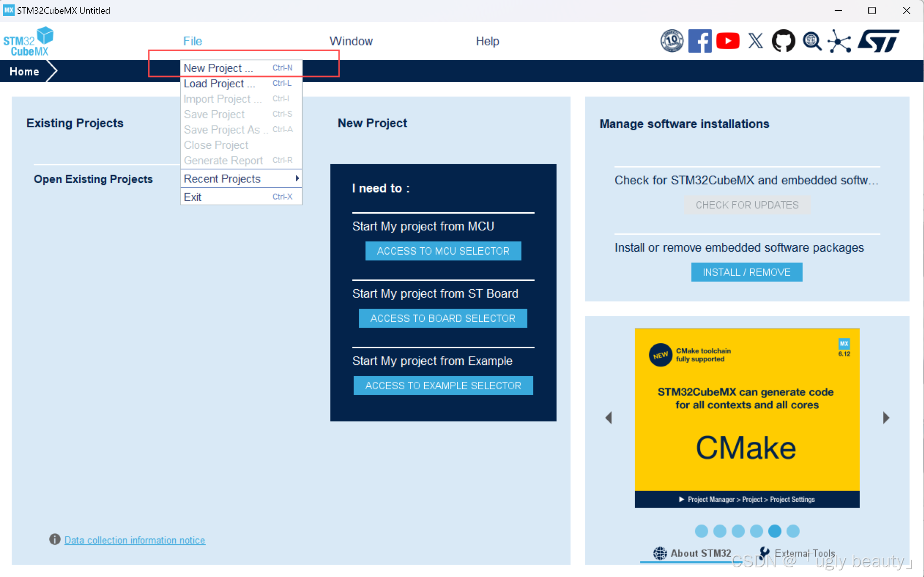Select the third carousel dot
The height and width of the screenshot is (577, 924).
tap(738, 531)
